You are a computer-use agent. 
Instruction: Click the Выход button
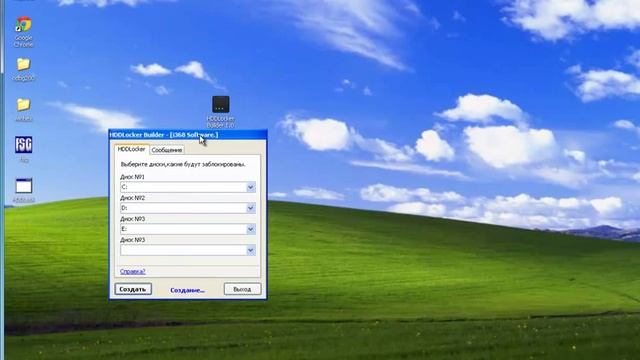pos(242,289)
